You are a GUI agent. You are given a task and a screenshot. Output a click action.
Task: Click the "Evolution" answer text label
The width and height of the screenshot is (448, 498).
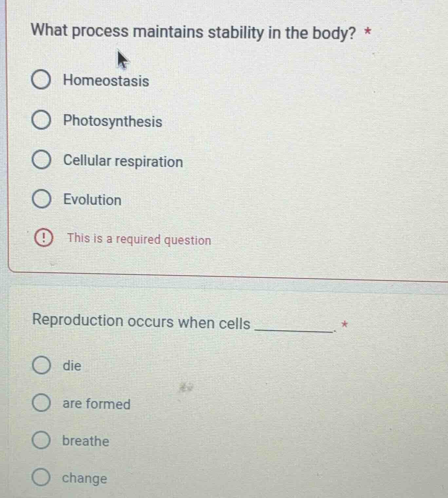pos(92,200)
